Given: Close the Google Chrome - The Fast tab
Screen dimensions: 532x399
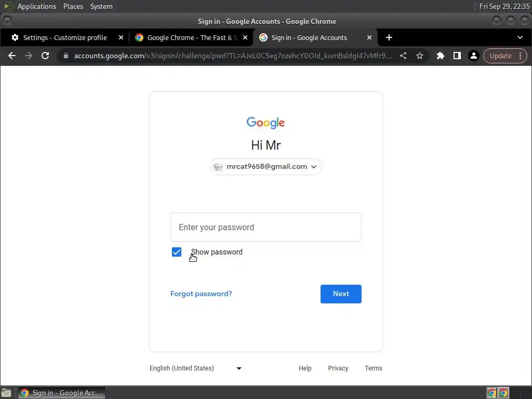Looking at the screenshot, I should (245, 37).
